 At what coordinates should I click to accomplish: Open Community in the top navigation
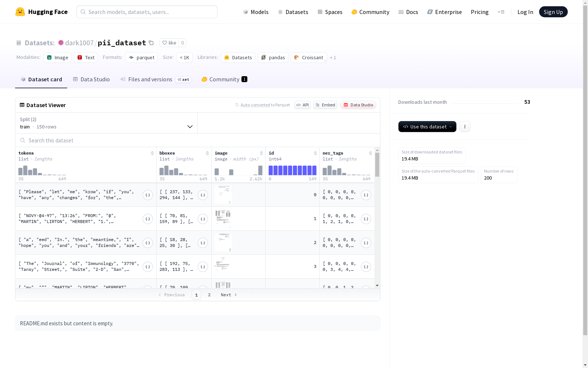(x=370, y=12)
